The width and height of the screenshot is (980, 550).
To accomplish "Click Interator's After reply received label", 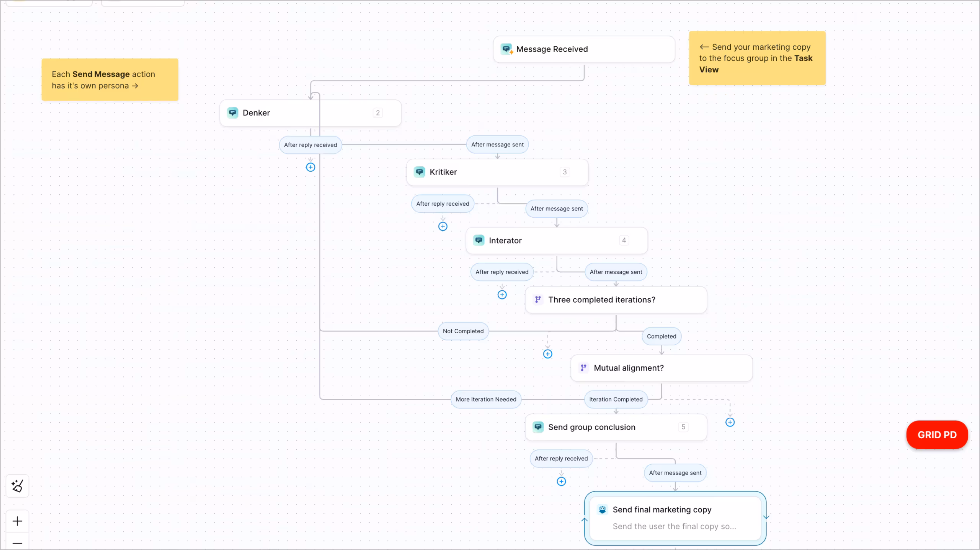I will click(x=502, y=272).
